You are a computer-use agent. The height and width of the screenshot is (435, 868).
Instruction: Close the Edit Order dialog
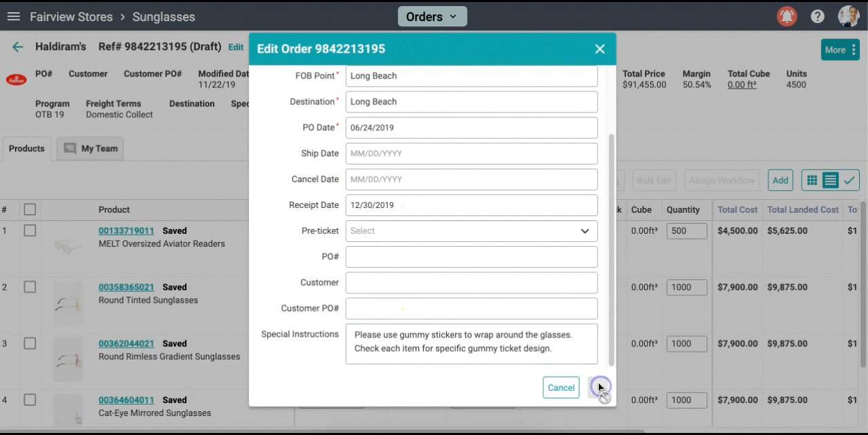coord(599,49)
